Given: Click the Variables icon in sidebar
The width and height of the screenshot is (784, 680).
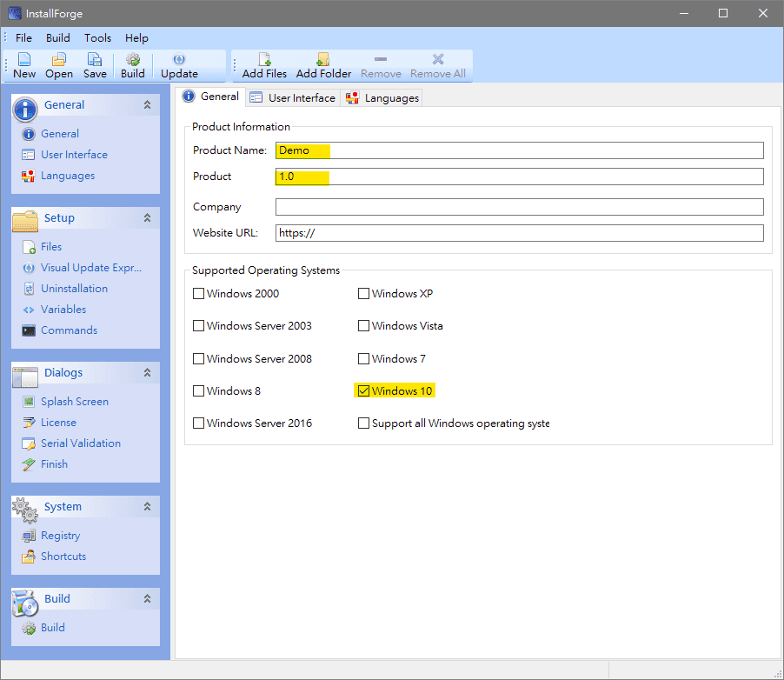Looking at the screenshot, I should click(29, 310).
